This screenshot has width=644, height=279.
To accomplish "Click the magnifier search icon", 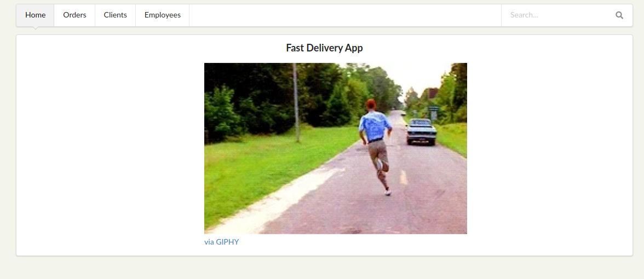I will [x=619, y=15].
